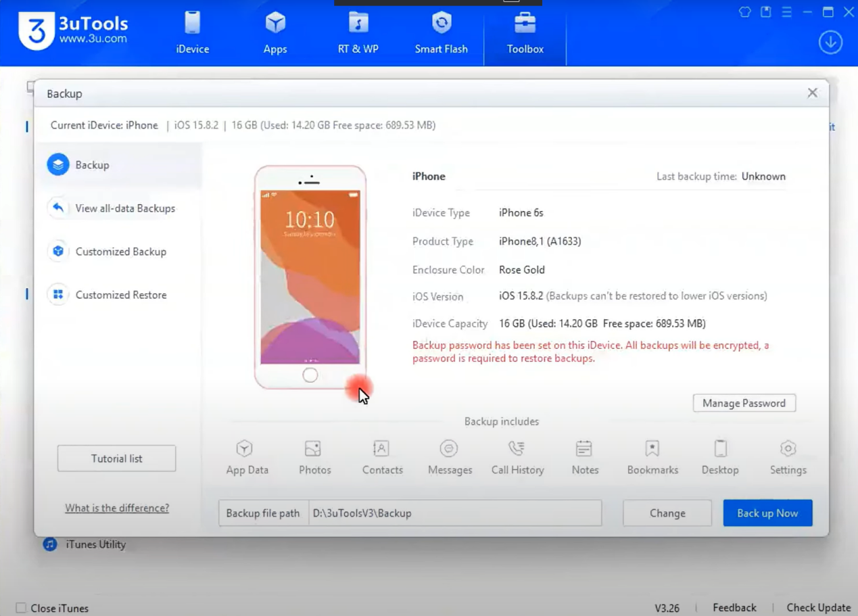Viewport: 858px width, 616px height.
Task: Click the Change button for backup path
Action: coord(667,513)
